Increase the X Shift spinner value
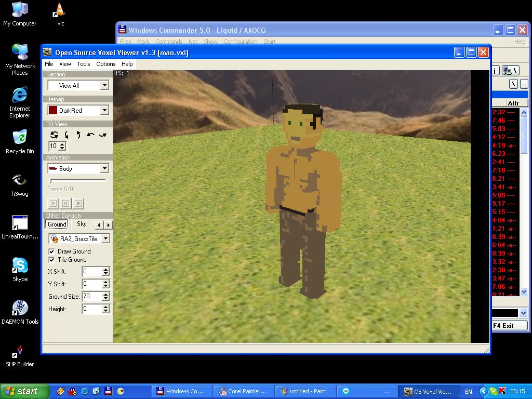Image resolution: width=532 pixels, height=399 pixels. 106,269
